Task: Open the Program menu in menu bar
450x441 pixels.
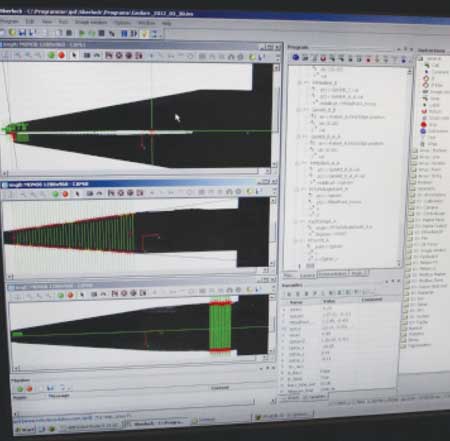Action: point(9,21)
